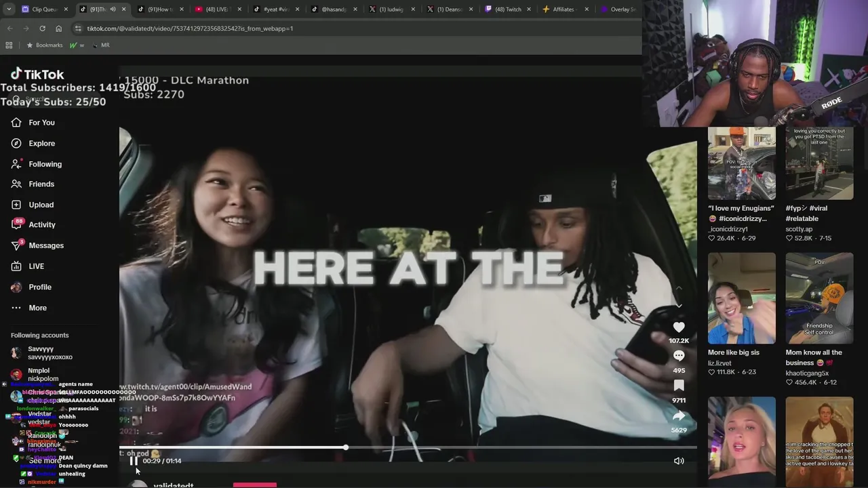Viewport: 868px width, 488px height.
Task: Share the video with the arrow icon
Action: point(679,415)
